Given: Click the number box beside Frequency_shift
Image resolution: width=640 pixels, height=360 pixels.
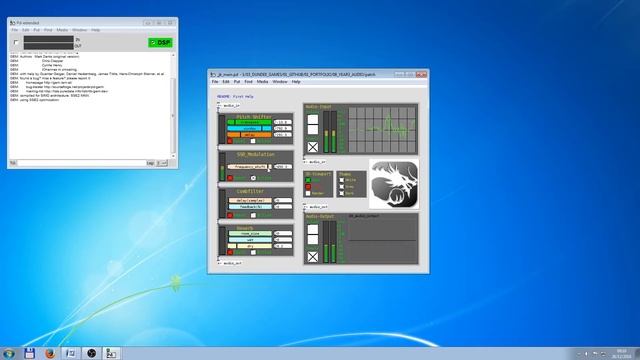Looking at the screenshot, I should [283, 167].
